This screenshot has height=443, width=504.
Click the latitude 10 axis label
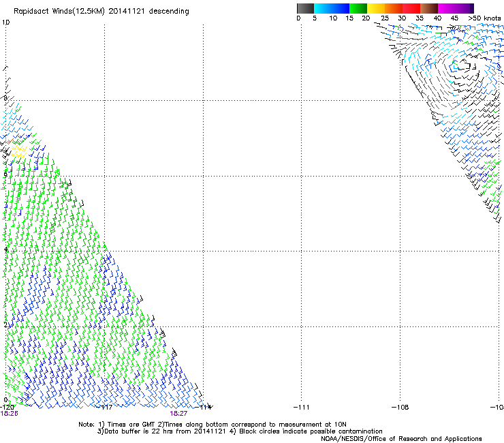point(5,22)
